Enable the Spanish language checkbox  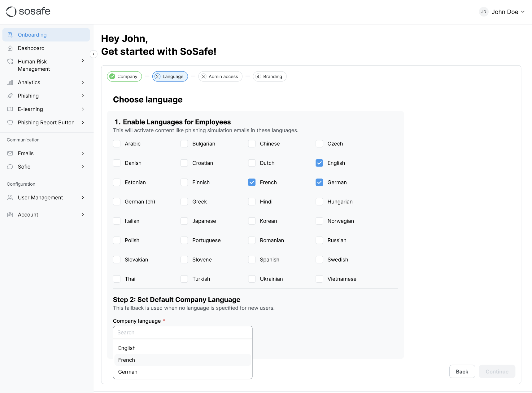point(252,260)
